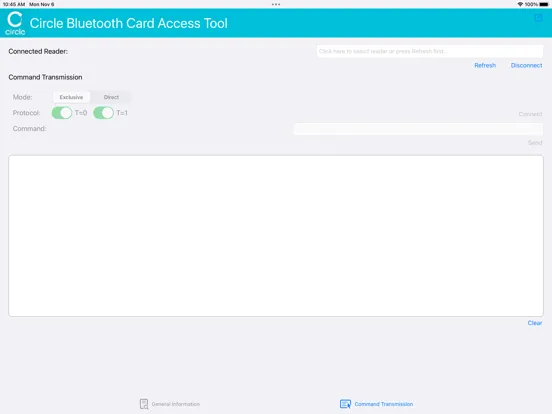This screenshot has width=552, height=414.
Task: Open the reader selection field
Action: 429,51
